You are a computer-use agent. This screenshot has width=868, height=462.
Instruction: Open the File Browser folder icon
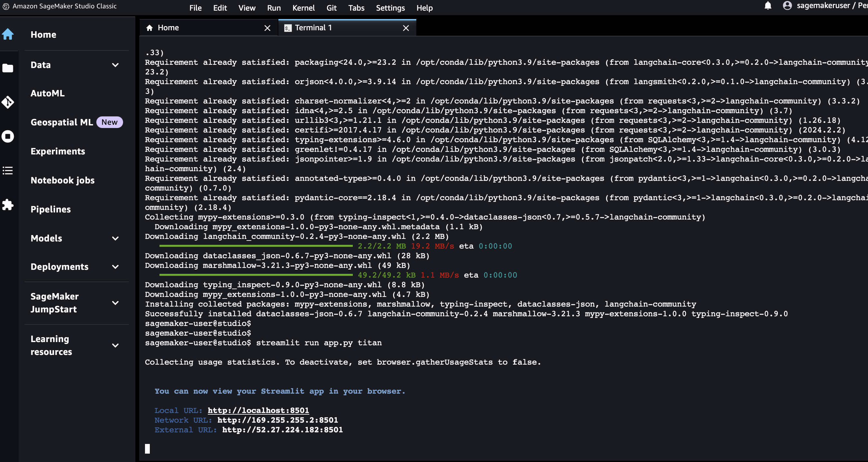pyautogui.click(x=8, y=68)
